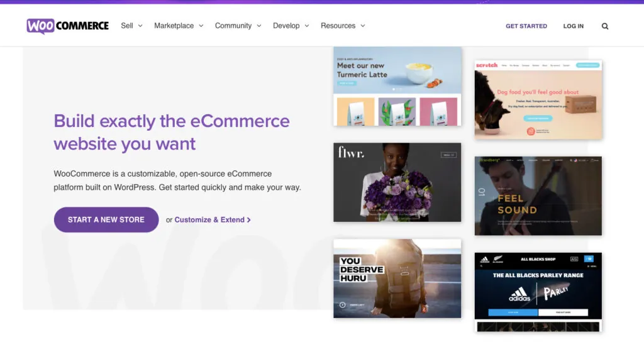This screenshot has height=347, width=644.
Task: Open the All Blacks Parley Range thumbnail
Action: point(538,292)
